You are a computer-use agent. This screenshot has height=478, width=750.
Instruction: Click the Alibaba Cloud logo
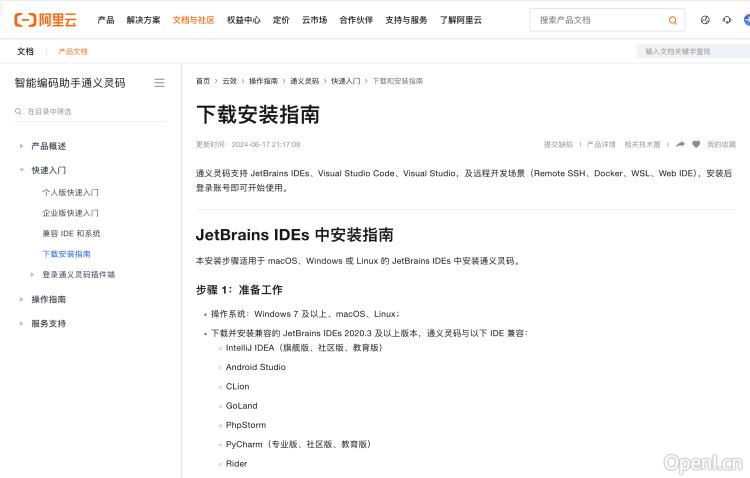click(45, 20)
